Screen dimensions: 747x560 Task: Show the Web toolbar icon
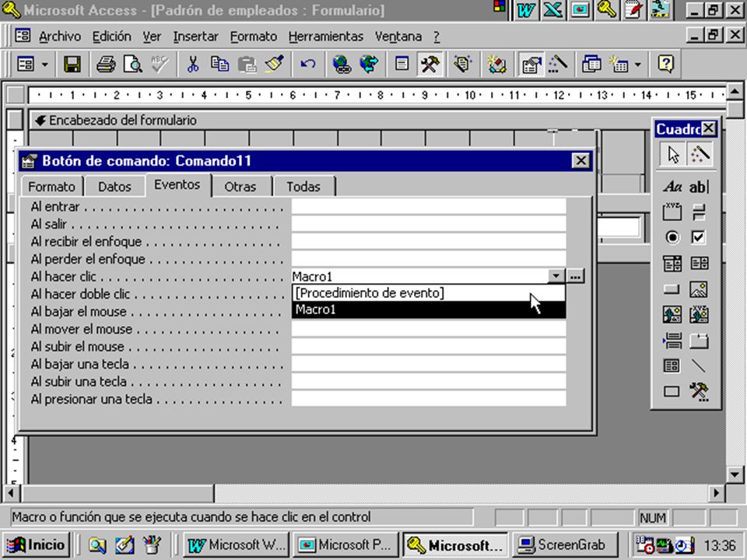point(369,65)
